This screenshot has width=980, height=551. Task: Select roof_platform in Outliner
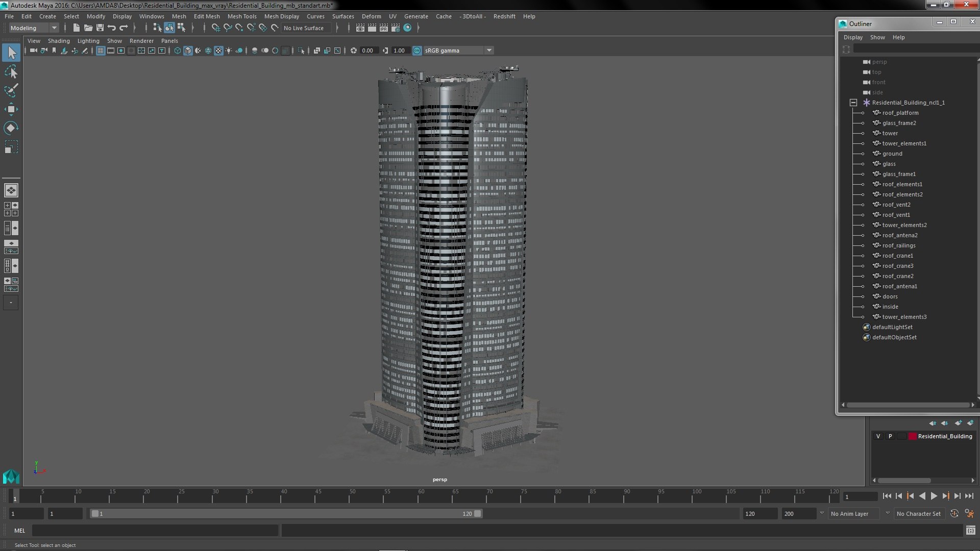tap(900, 113)
